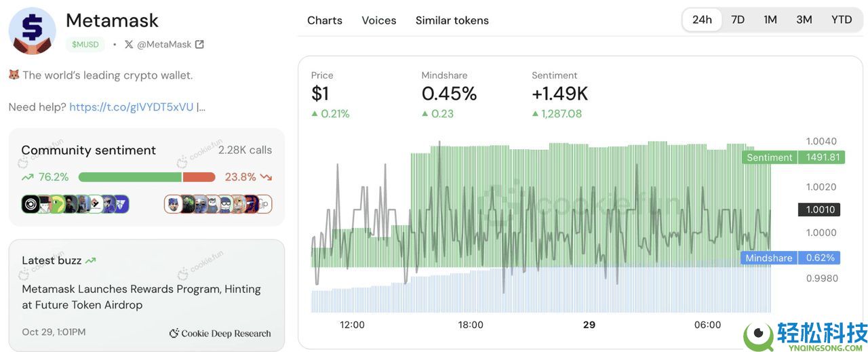This screenshot has height=352, width=868.
Task: Toggle the green Sentiment 1491.81 series label
Action: pos(793,157)
